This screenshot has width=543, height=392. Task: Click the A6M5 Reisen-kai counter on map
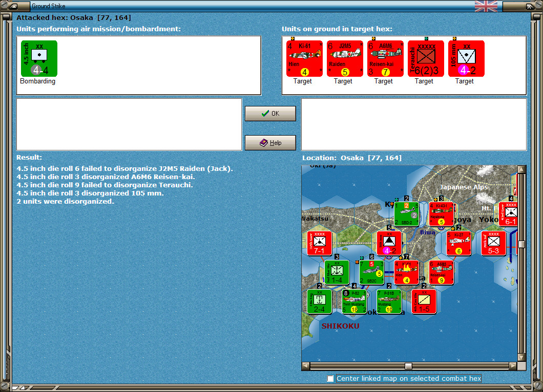pyautogui.click(x=441, y=272)
